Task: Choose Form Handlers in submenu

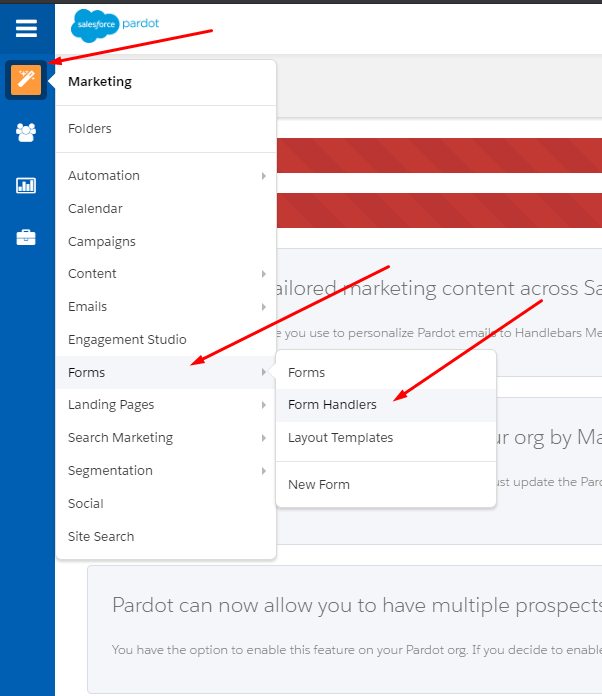Action: 386,405
